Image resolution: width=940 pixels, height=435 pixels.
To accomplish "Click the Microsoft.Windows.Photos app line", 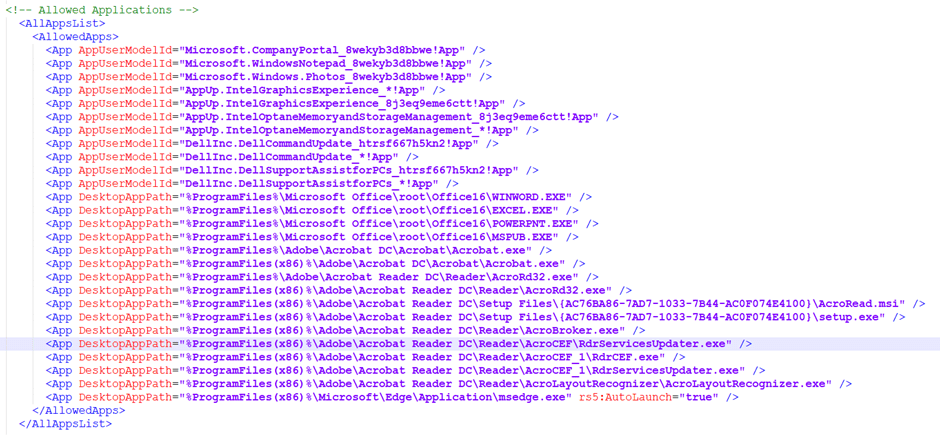I will click(x=269, y=77).
